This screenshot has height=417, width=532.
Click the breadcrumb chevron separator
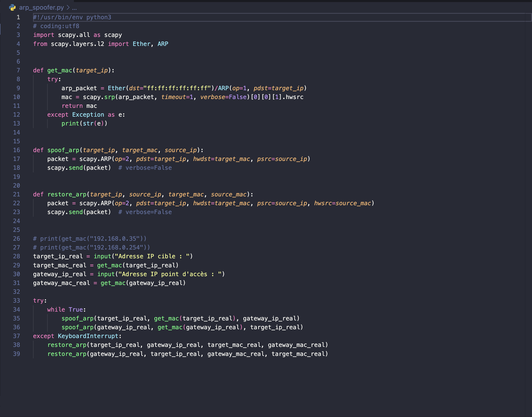pyautogui.click(x=68, y=8)
